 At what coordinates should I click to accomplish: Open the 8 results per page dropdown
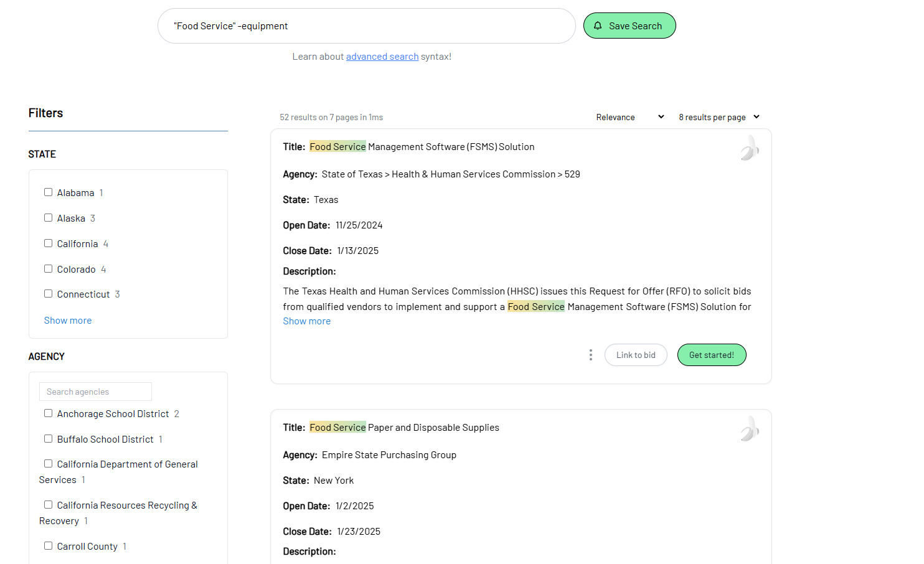[719, 117]
